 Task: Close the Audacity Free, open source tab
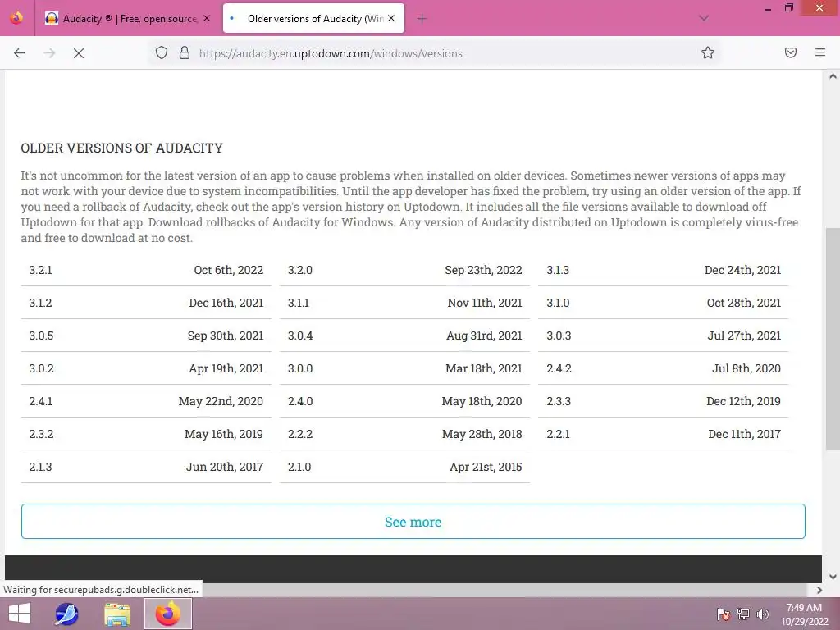click(207, 18)
